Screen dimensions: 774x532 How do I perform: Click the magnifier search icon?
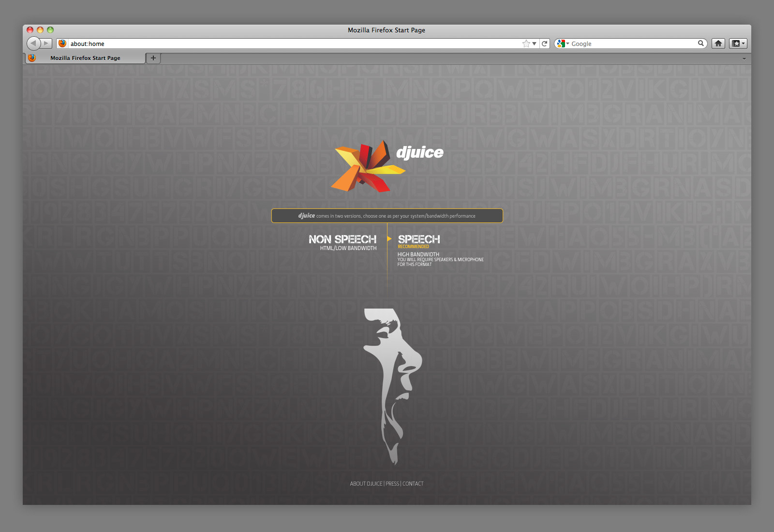[700, 44]
